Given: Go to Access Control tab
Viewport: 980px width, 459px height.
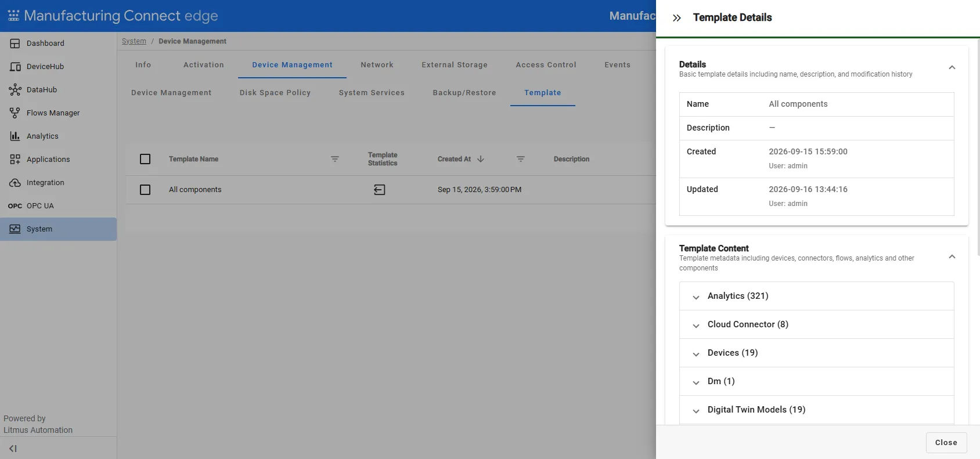Looking at the screenshot, I should click(x=546, y=65).
